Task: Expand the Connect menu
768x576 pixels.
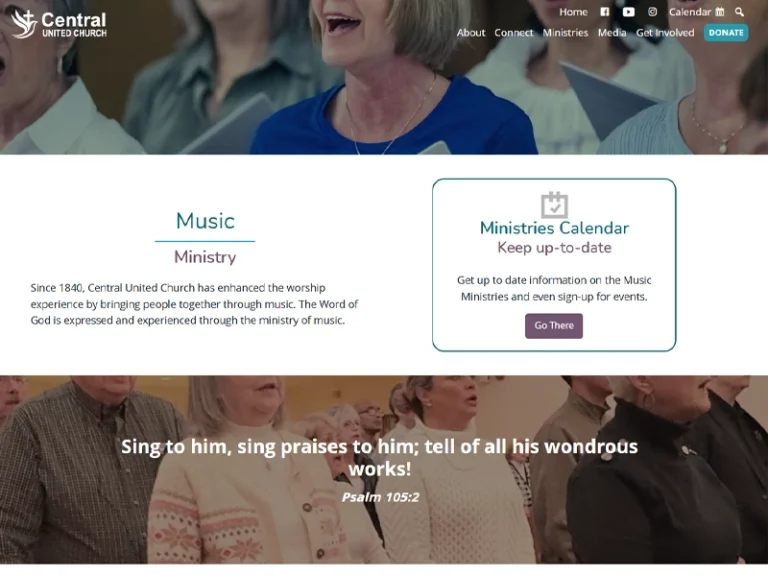Action: 513,33
